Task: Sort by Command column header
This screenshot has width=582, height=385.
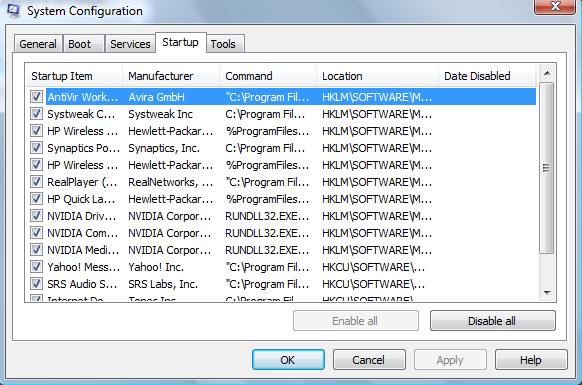Action: click(x=268, y=76)
